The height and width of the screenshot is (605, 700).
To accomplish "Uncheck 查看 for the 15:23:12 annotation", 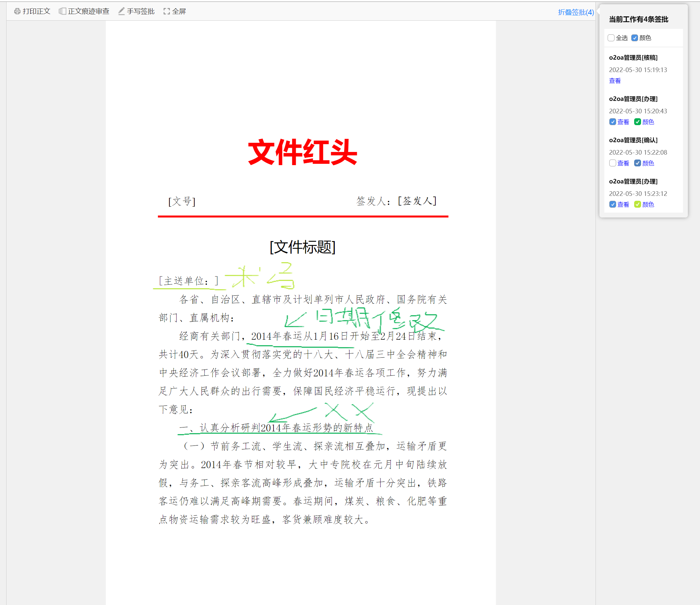I will click(x=613, y=204).
